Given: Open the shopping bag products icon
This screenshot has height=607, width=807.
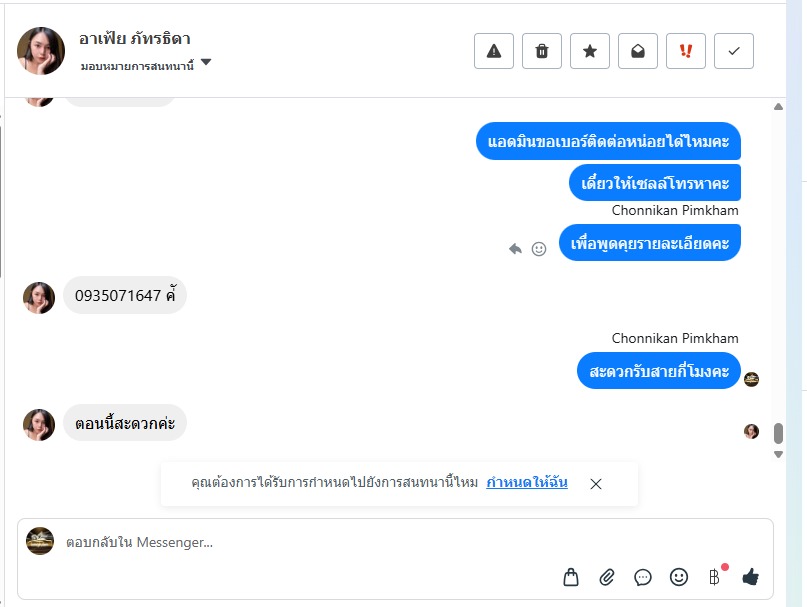Looking at the screenshot, I should [571, 577].
